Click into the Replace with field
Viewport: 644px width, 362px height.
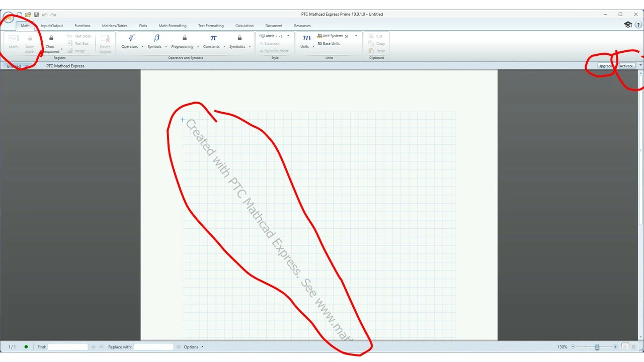click(x=153, y=347)
